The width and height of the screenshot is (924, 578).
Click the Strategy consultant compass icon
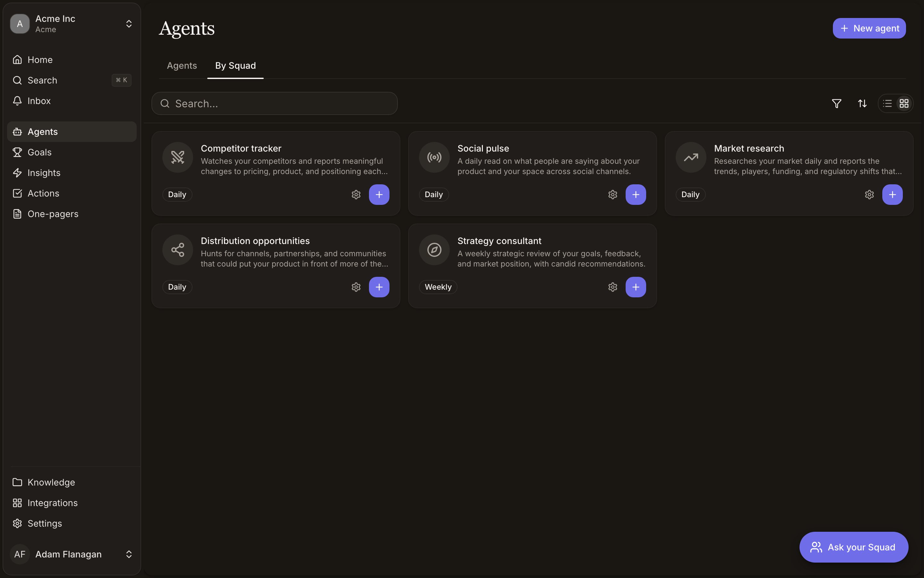click(x=434, y=250)
